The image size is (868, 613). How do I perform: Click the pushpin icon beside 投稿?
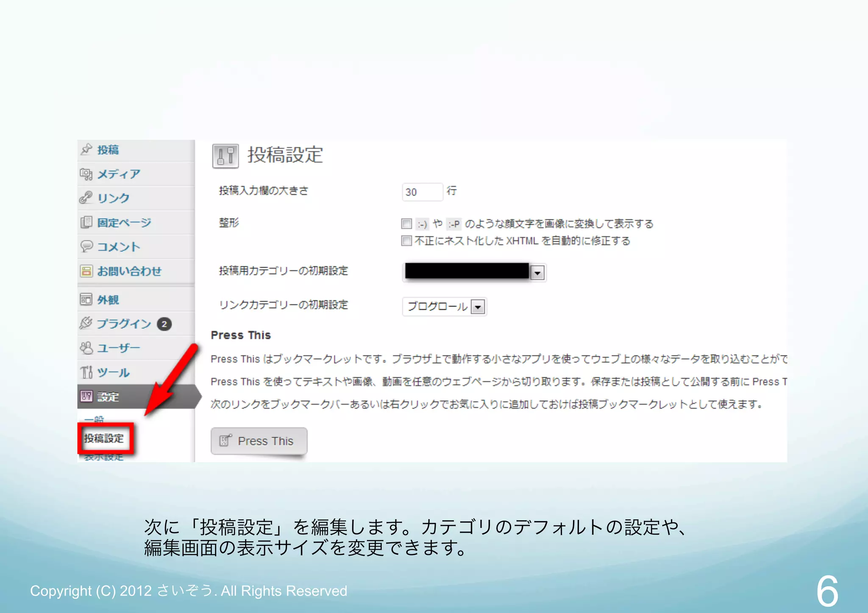point(86,150)
